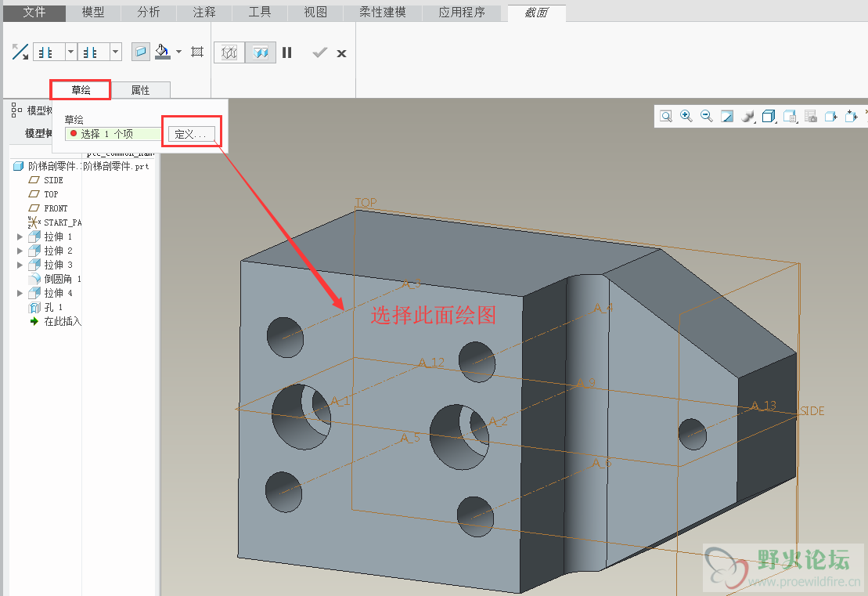Click the section color paint bucket

point(162,52)
